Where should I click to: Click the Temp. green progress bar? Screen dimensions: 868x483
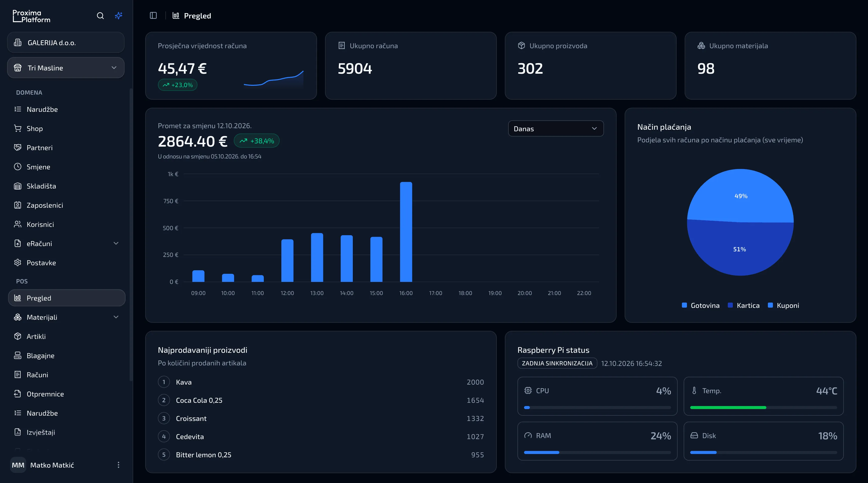[728, 408]
